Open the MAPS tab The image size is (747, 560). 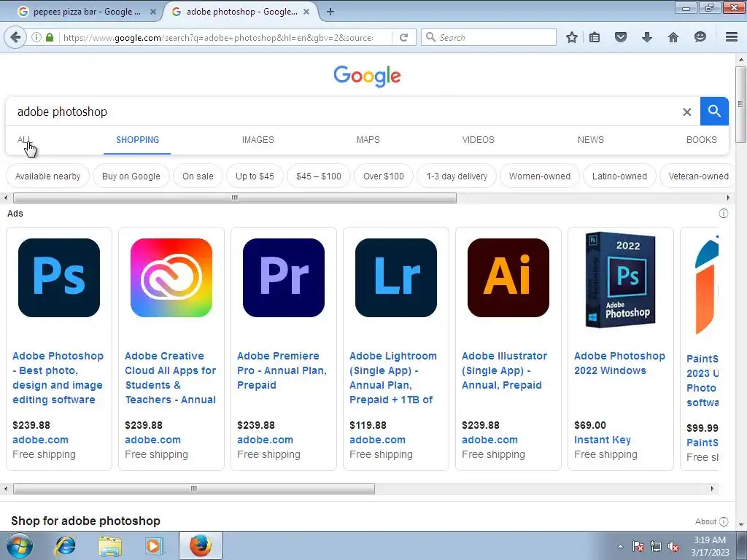click(x=368, y=140)
